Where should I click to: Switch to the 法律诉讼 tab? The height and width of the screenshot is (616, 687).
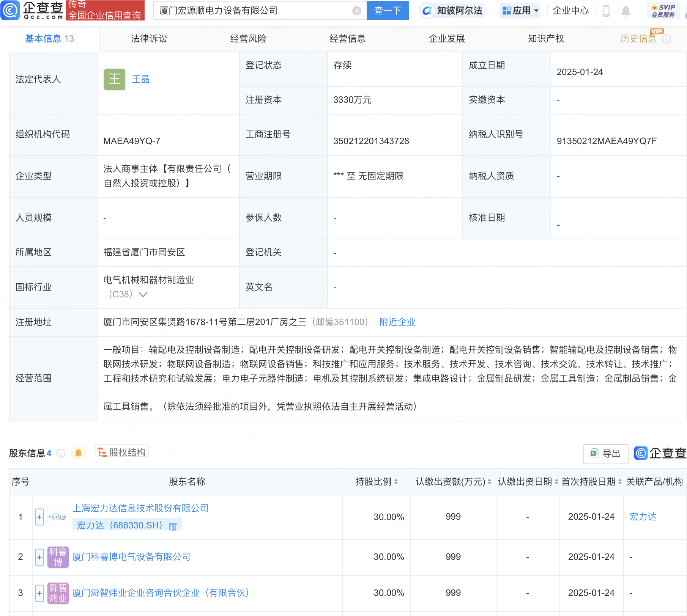tap(148, 38)
